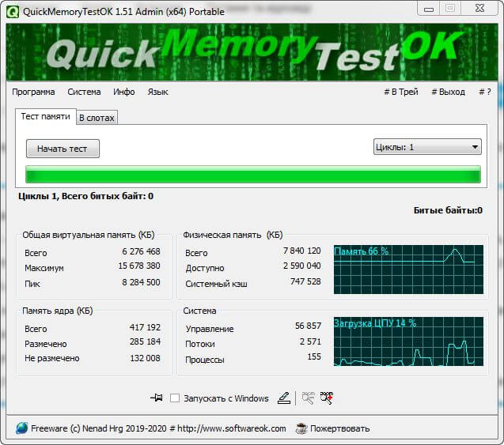Click the Максимум value 15 678 380
This screenshot has width=504, height=445.
pos(139,266)
